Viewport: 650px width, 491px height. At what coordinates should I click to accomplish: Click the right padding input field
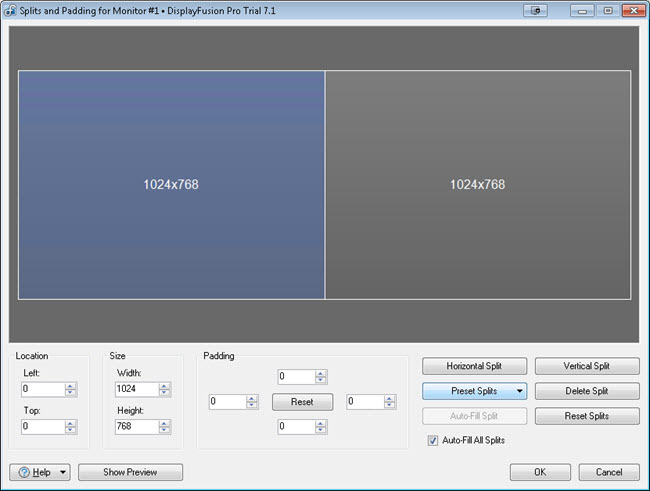(x=365, y=401)
